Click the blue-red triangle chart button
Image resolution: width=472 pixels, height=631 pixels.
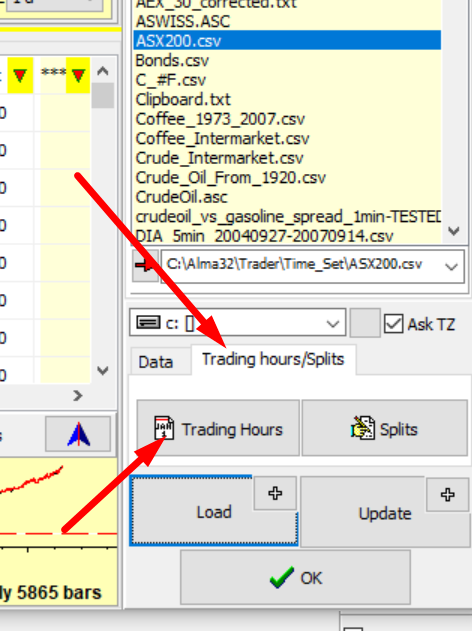pos(78,434)
